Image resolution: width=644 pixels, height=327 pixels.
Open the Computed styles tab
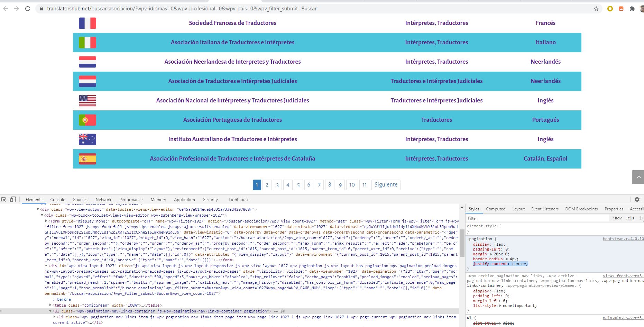[496, 209]
